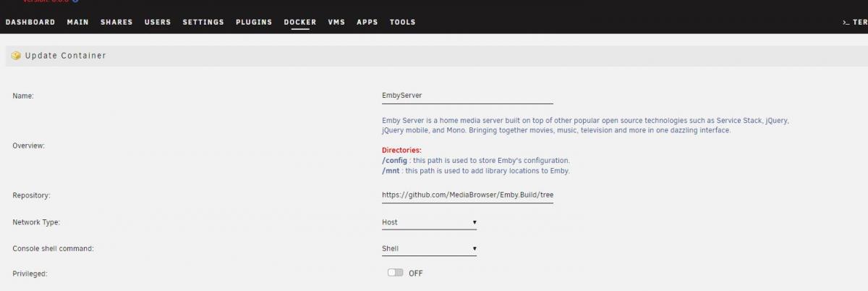The image size is (868, 291).
Task: Click the Update Container heading text
Action: pos(66,56)
